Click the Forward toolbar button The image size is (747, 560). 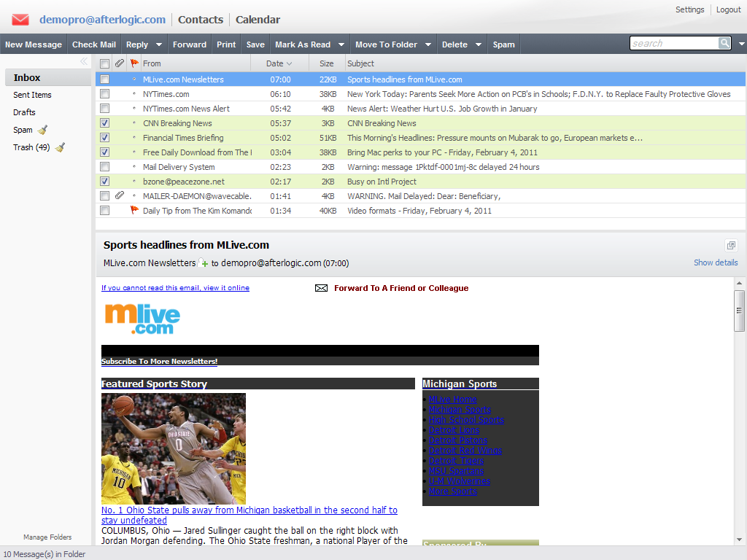pos(190,44)
